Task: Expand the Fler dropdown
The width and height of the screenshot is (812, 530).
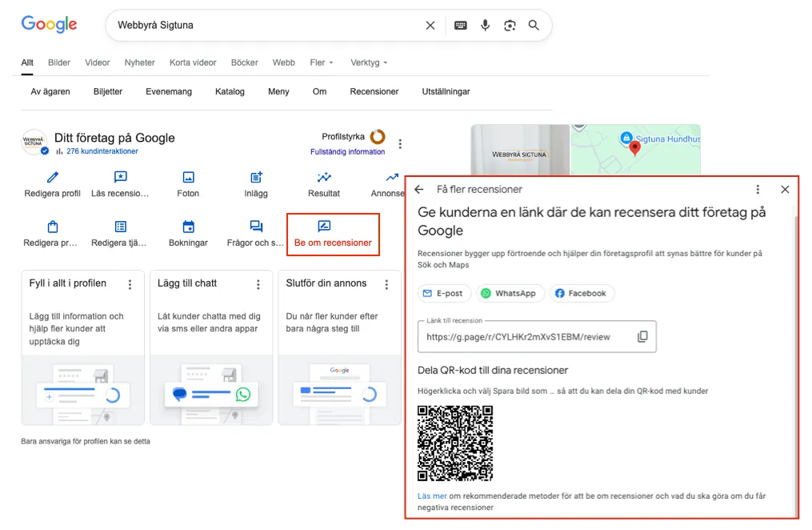Action: (321, 62)
